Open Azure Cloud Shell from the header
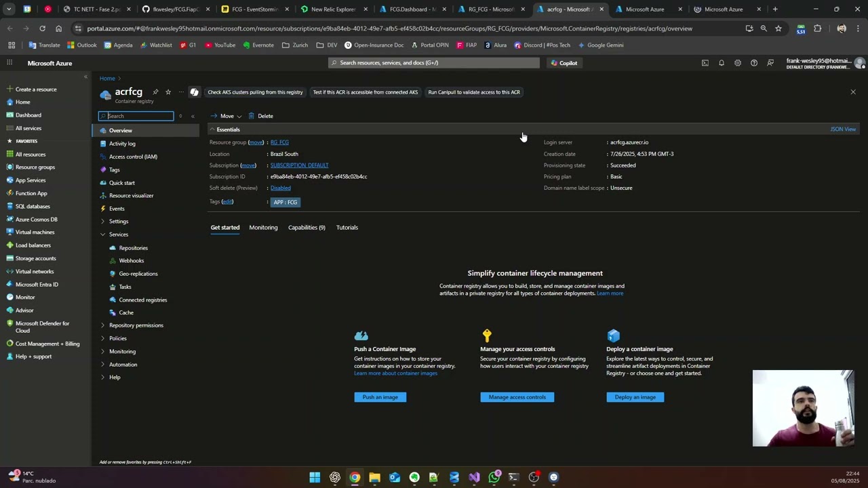The image size is (868, 488). [x=705, y=63]
